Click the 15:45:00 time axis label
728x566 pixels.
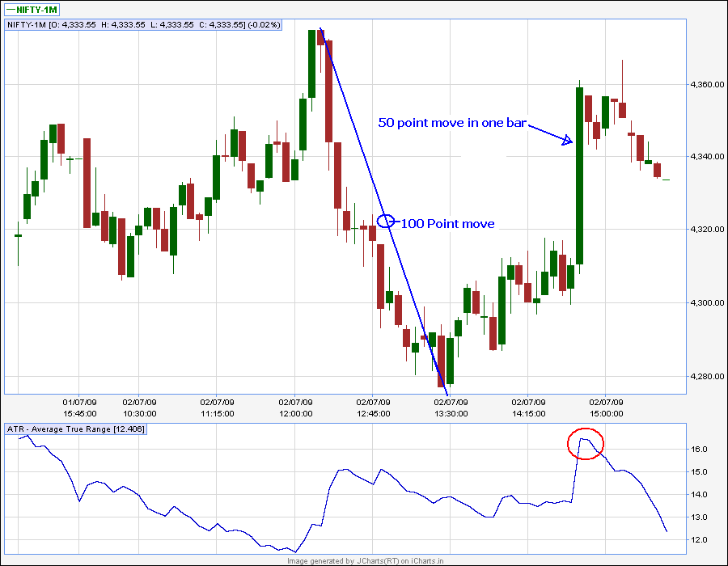pos(79,413)
